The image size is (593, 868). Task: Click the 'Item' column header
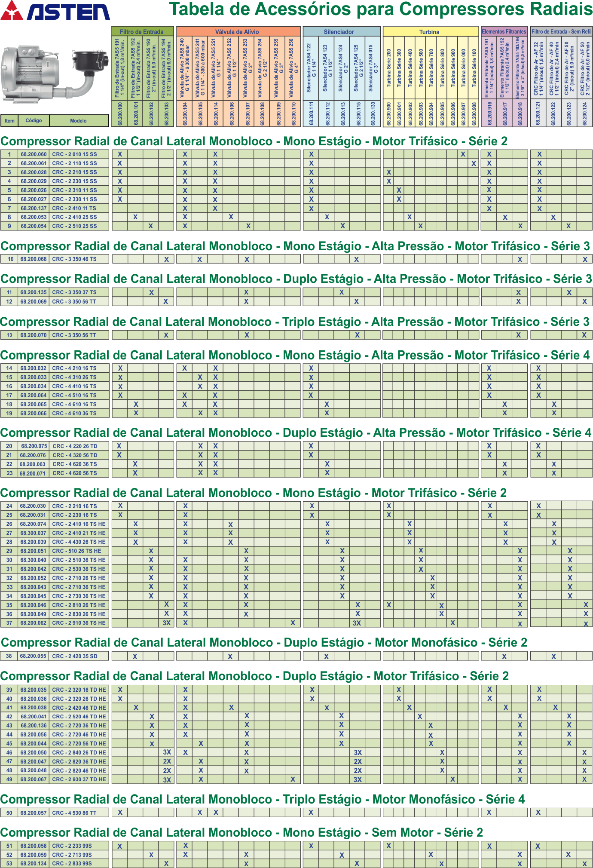9,121
